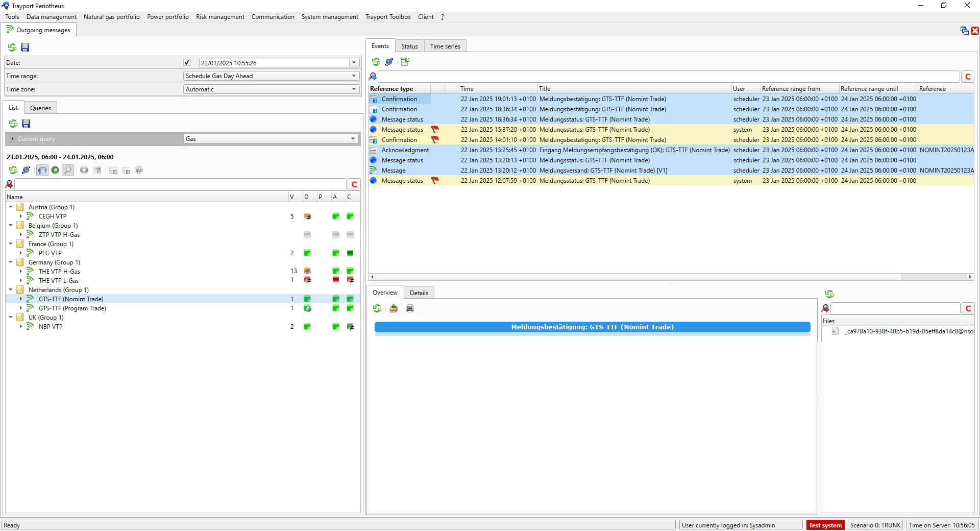Switch to the Queries tab

point(40,108)
